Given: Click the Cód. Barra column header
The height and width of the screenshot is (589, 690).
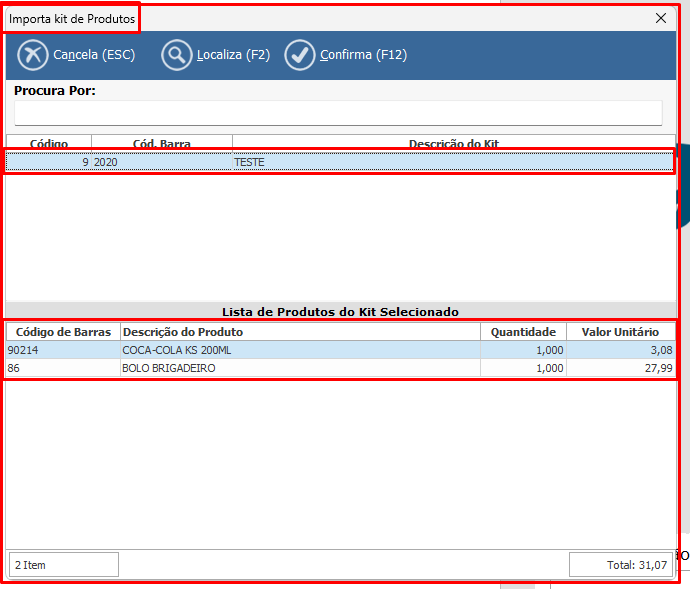Looking at the screenshot, I should pos(162,143).
